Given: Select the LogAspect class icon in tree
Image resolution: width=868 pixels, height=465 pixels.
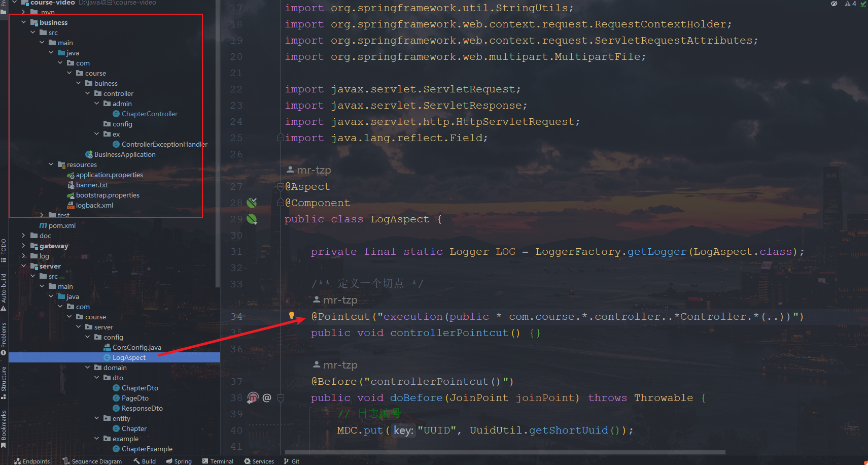Looking at the screenshot, I should point(107,357).
